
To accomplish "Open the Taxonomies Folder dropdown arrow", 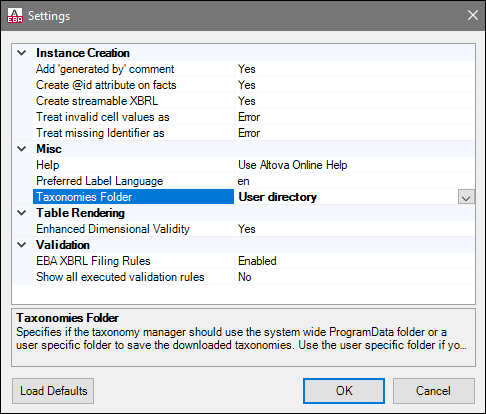I will [466, 197].
